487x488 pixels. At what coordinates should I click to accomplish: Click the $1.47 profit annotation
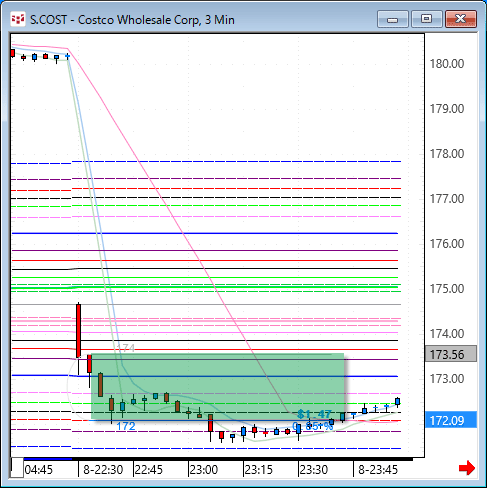pyautogui.click(x=314, y=414)
